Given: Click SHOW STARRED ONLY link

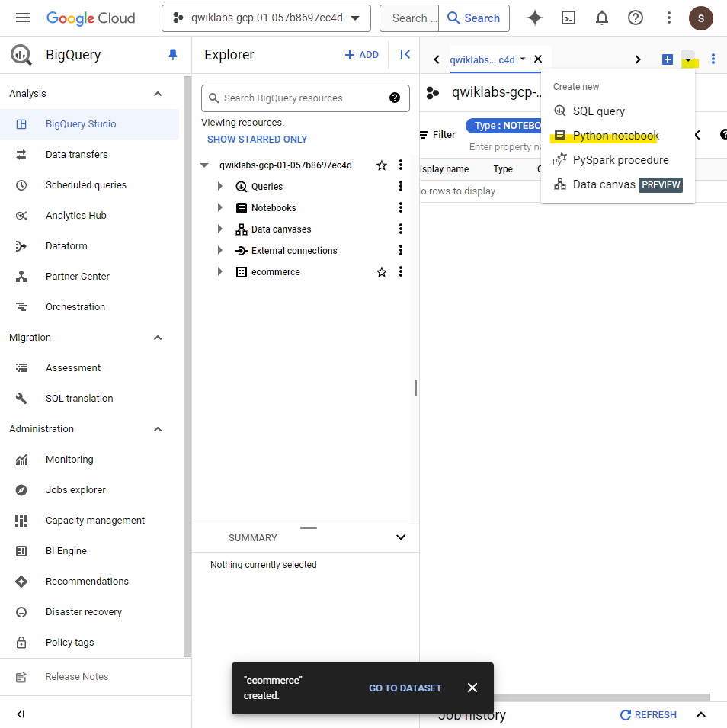Looking at the screenshot, I should [x=257, y=140].
